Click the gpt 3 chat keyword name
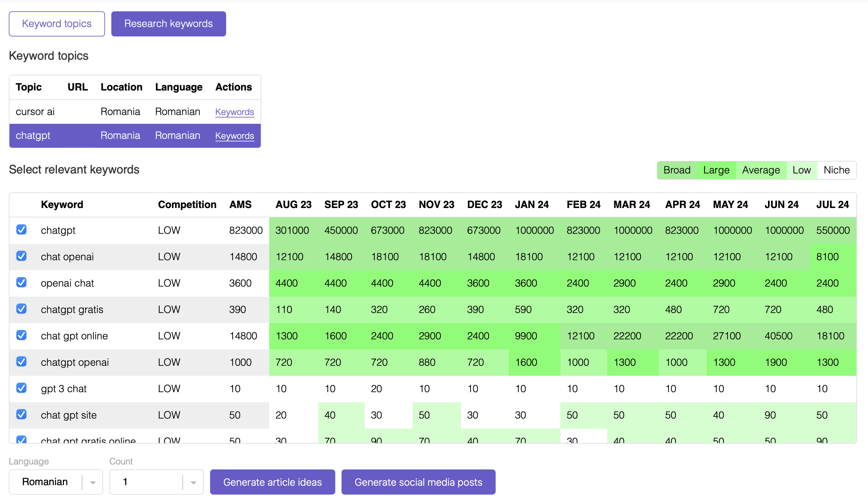 click(x=64, y=389)
